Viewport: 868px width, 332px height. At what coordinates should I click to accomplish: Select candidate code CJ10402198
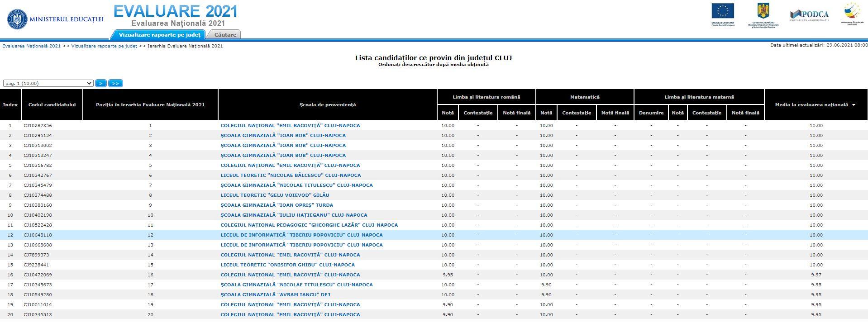(x=38, y=215)
